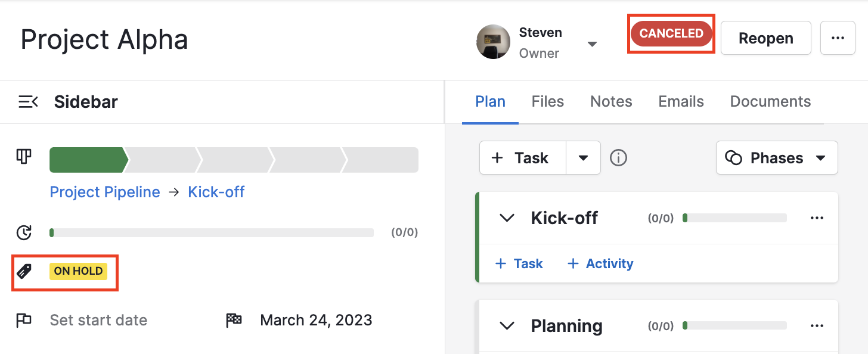Collapse the Sidebar using its icon

(x=28, y=101)
